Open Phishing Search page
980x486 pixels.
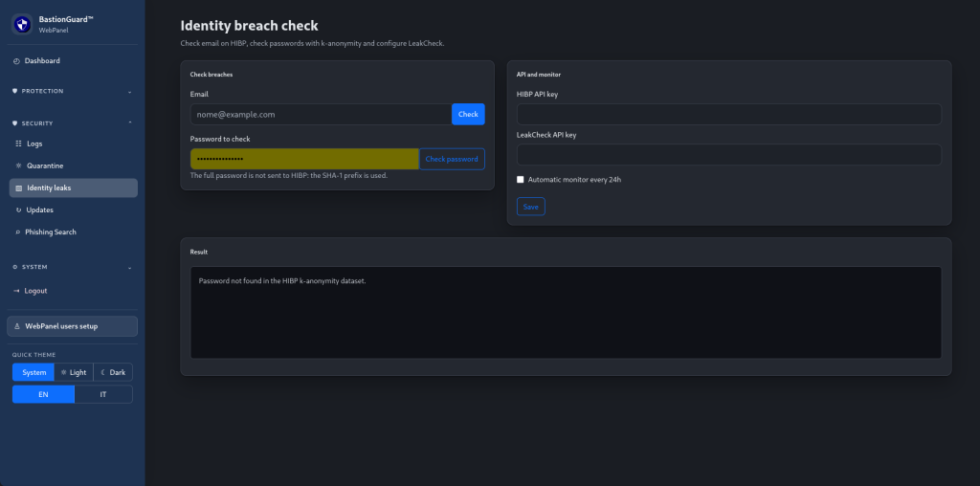[x=73, y=232]
